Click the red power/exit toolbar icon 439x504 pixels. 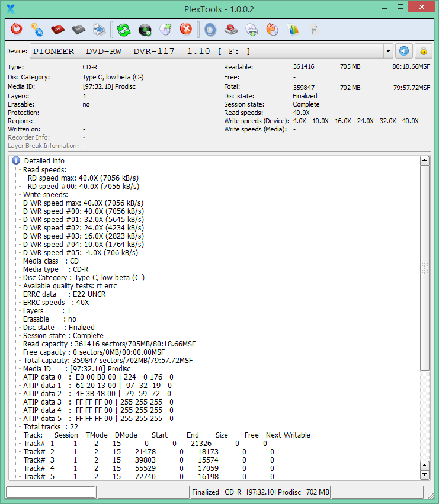point(16,29)
